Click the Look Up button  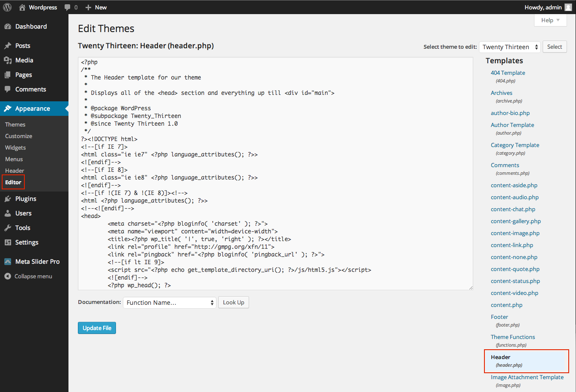tap(234, 302)
